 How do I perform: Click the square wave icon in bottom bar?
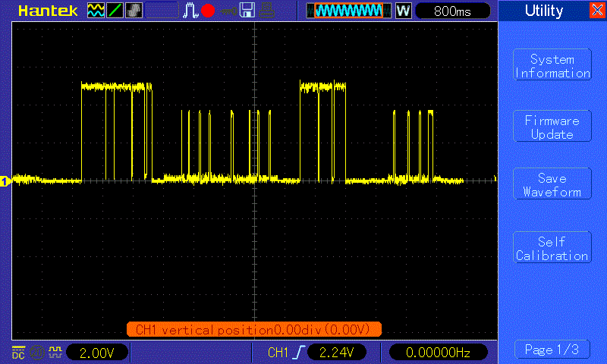[54, 352]
